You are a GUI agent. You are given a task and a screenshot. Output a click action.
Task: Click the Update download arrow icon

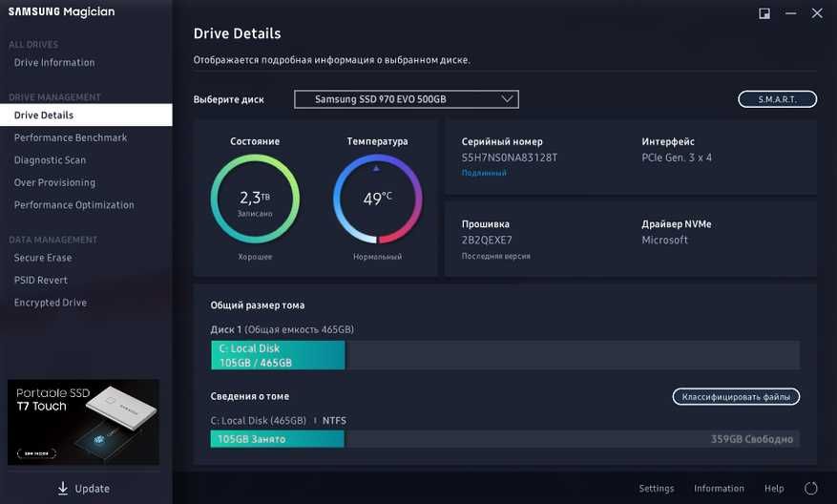click(x=63, y=488)
